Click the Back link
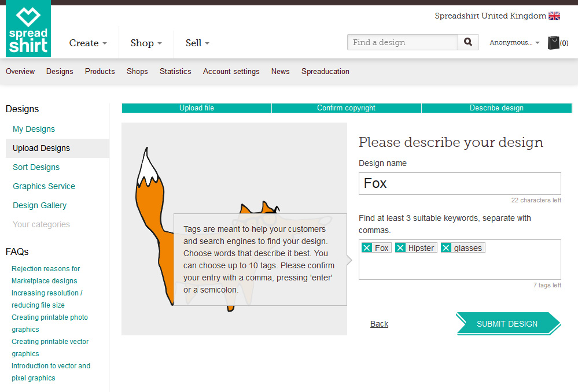 [x=379, y=324]
